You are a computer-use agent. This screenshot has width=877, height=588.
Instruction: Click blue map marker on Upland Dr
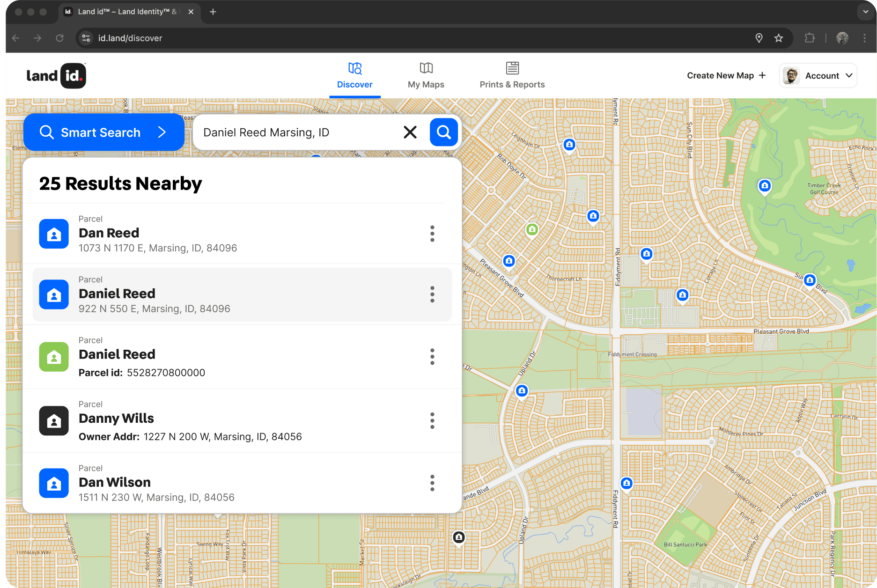(x=522, y=391)
